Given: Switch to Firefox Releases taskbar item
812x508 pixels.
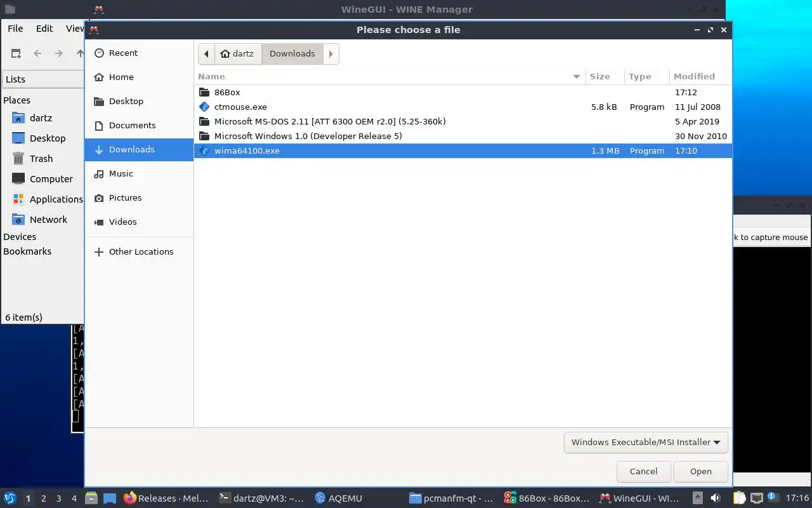Looking at the screenshot, I should pyautogui.click(x=166, y=498).
